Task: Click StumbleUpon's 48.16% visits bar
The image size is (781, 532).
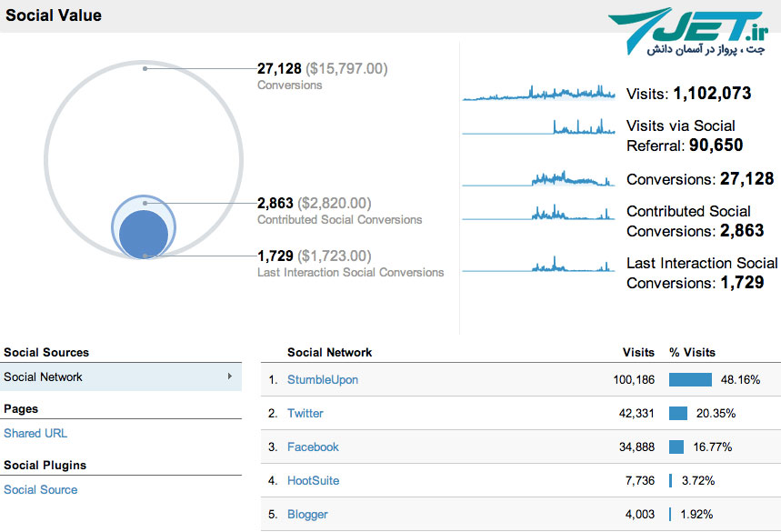Action: coord(690,379)
